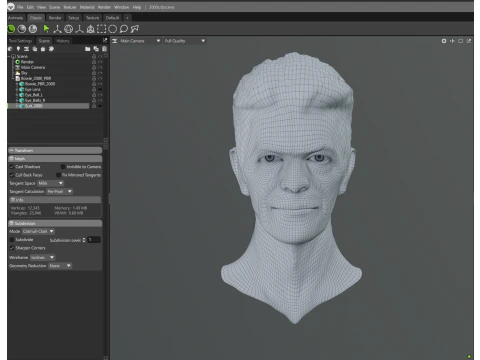Enable Fix Mirrored Tangents checkbox

click(x=58, y=175)
